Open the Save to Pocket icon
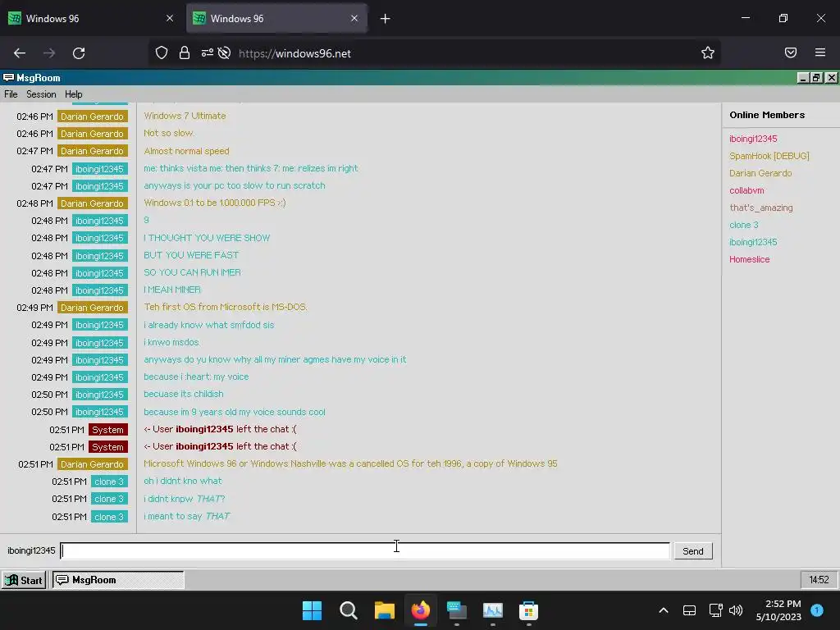The image size is (840, 630). pyautogui.click(x=790, y=52)
